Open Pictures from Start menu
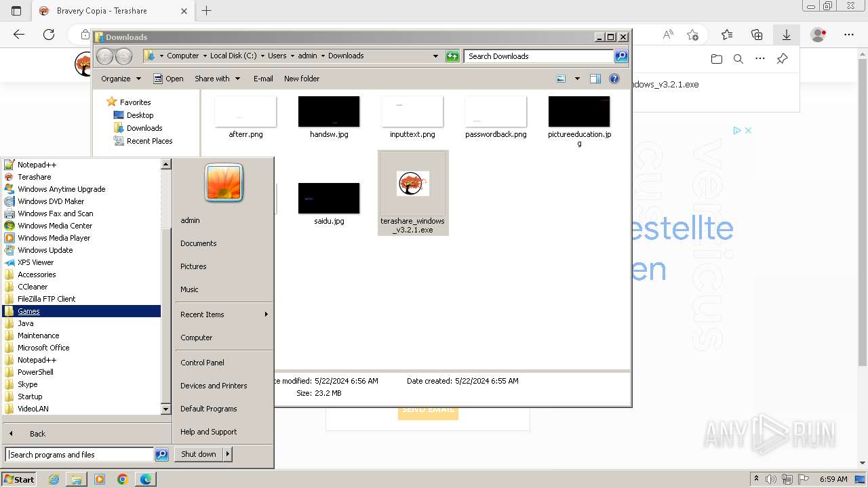 click(193, 266)
